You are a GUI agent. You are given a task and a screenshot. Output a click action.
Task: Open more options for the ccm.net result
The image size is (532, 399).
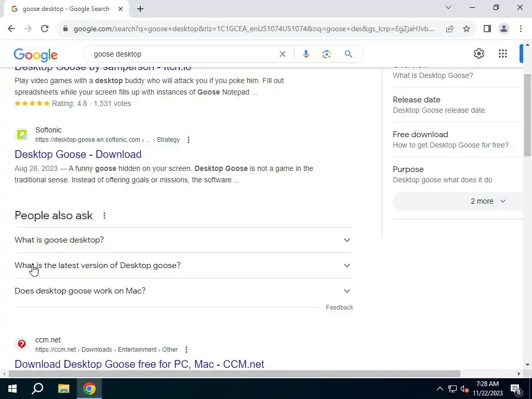coord(187,350)
